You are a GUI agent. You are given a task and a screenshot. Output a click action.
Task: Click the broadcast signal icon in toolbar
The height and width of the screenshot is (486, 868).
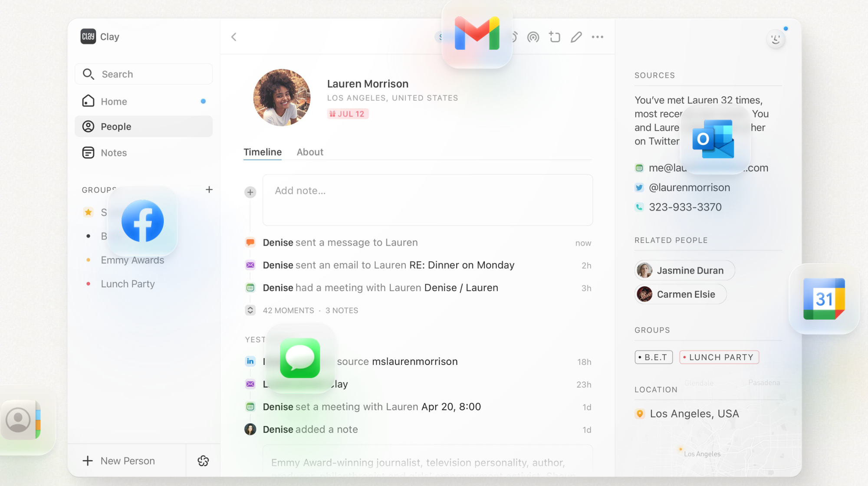point(533,37)
